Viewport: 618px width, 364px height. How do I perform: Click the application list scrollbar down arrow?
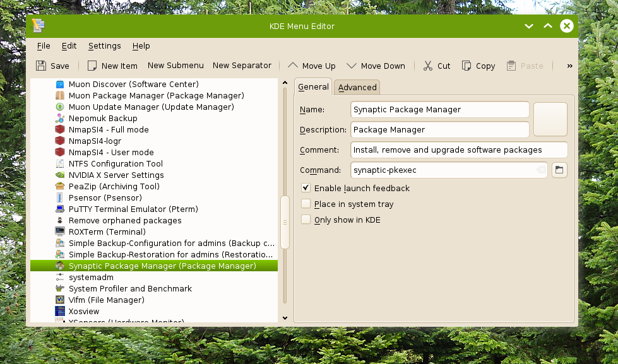285,318
